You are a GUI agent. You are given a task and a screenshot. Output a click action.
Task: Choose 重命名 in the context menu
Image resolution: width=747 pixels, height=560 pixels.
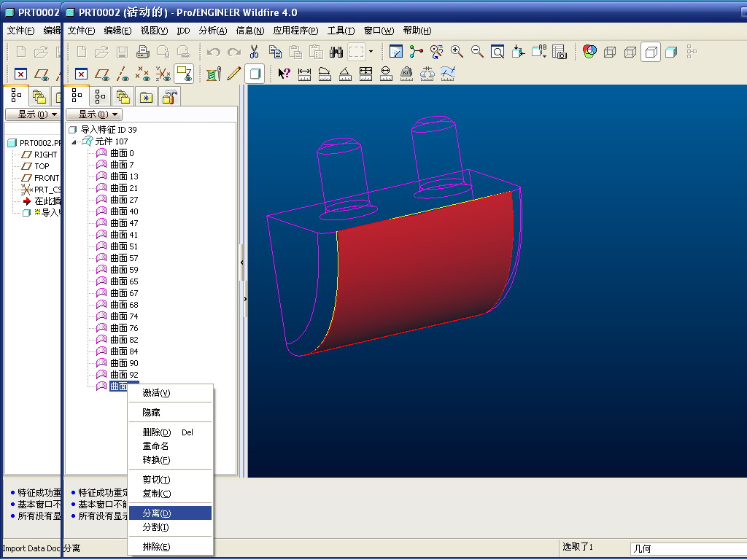(x=170, y=446)
